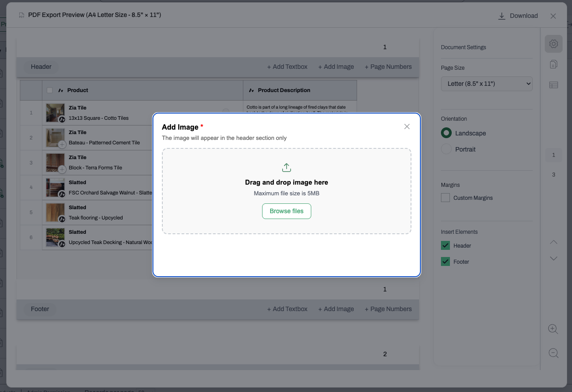Image resolution: width=572 pixels, height=392 pixels.
Task: Click the Download icon in the top bar
Action: point(502,16)
